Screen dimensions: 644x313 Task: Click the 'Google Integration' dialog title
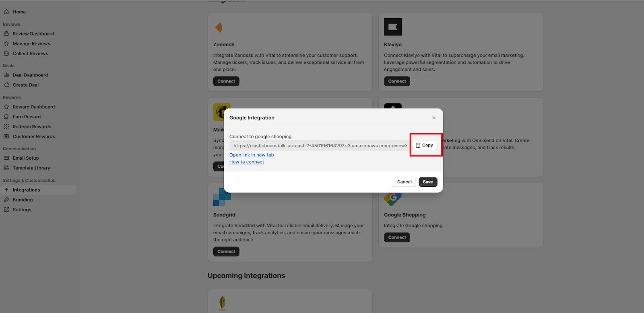point(252,118)
